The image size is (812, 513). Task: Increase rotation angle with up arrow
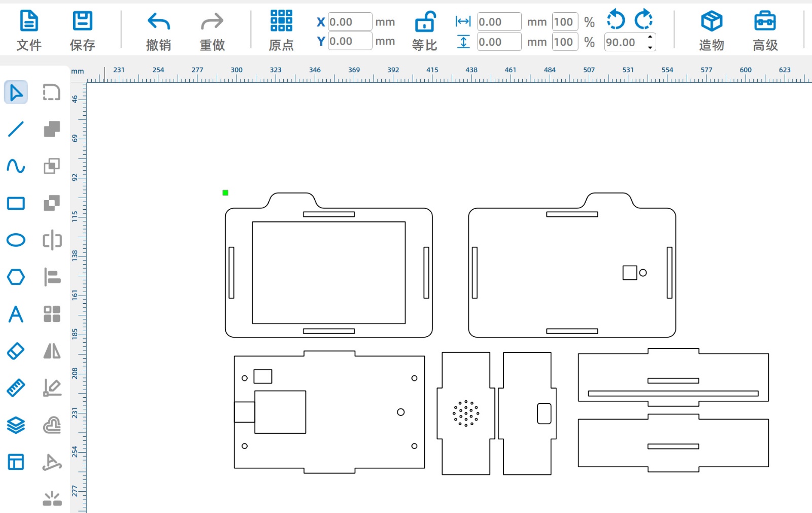(x=650, y=37)
